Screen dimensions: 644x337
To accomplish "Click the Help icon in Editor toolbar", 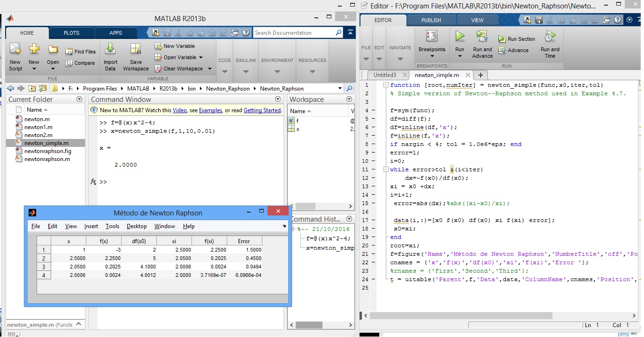I will pos(617,20).
